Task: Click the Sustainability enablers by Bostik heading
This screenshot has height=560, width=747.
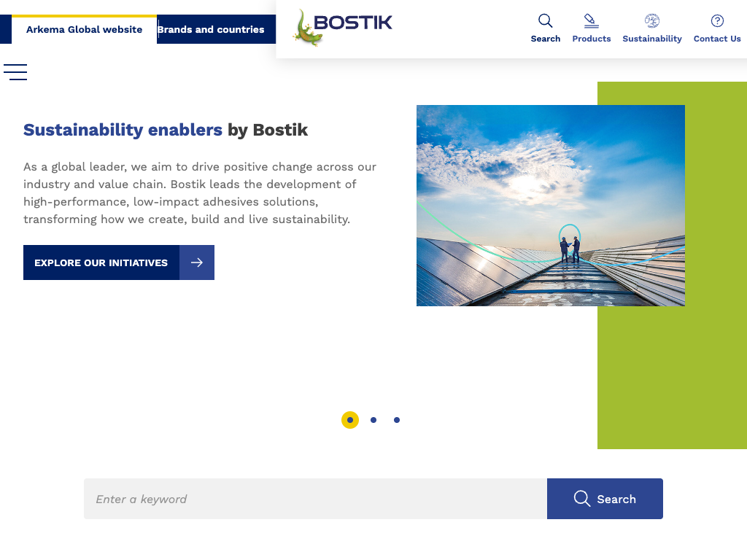Action: pos(166,130)
